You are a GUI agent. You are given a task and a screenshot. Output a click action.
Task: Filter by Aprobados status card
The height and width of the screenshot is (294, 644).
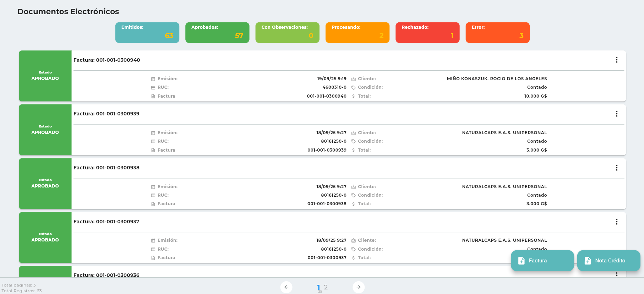(217, 33)
